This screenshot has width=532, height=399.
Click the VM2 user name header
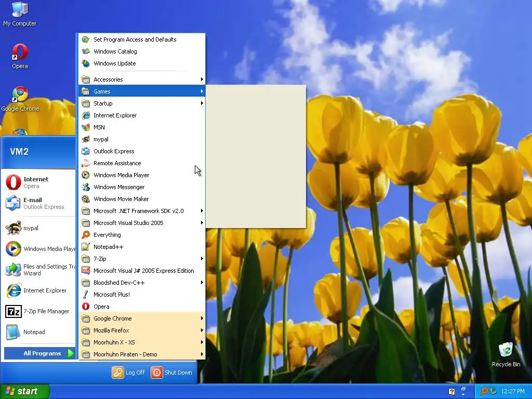19,151
